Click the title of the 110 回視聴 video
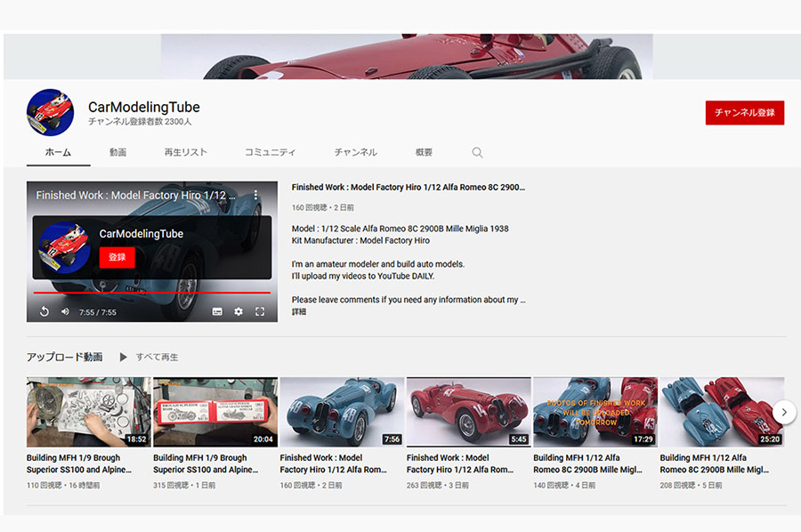The height and width of the screenshot is (532, 801). 79,463
